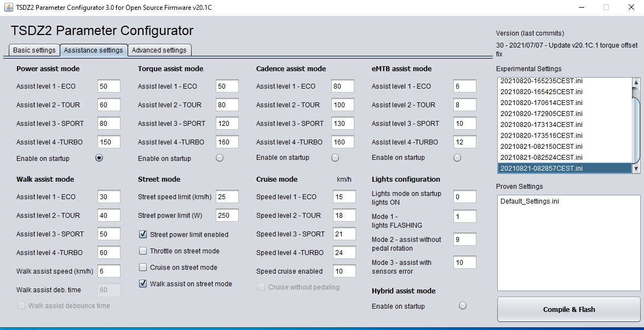Enable Throttle on street mode
The image size is (644, 330).
click(143, 251)
